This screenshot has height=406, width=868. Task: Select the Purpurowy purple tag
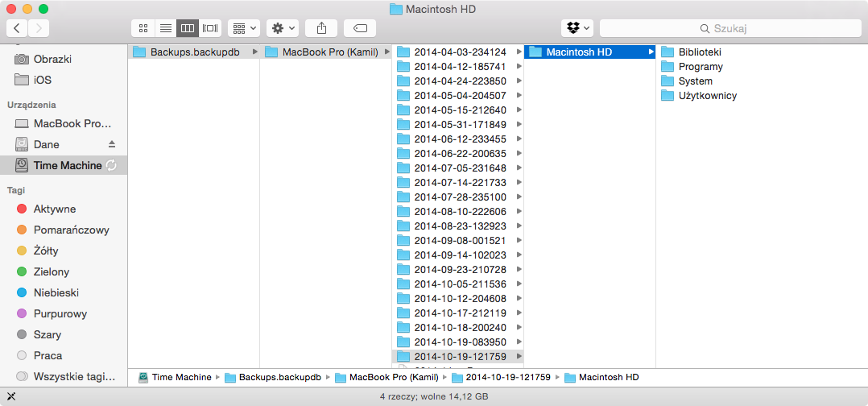(64, 313)
